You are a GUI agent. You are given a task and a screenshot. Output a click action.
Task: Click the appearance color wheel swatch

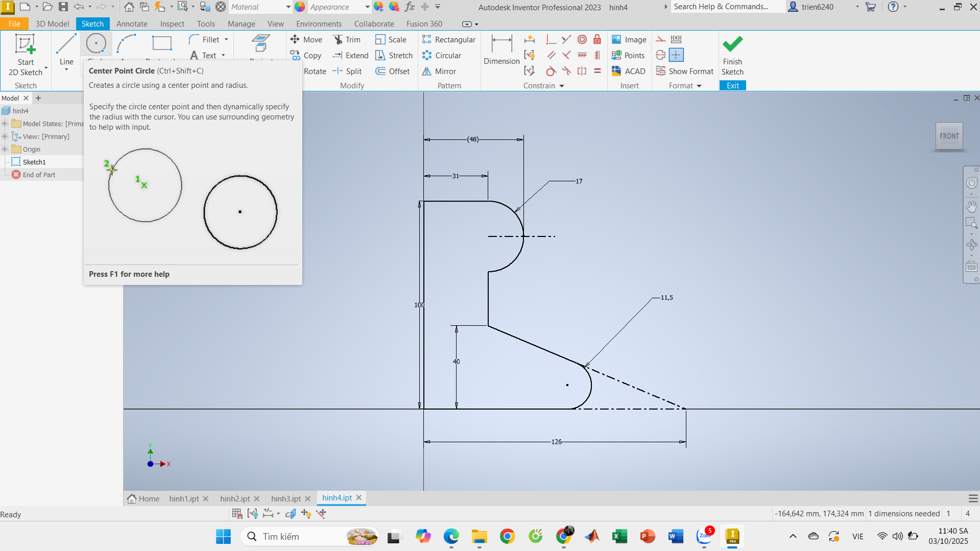pyautogui.click(x=300, y=7)
